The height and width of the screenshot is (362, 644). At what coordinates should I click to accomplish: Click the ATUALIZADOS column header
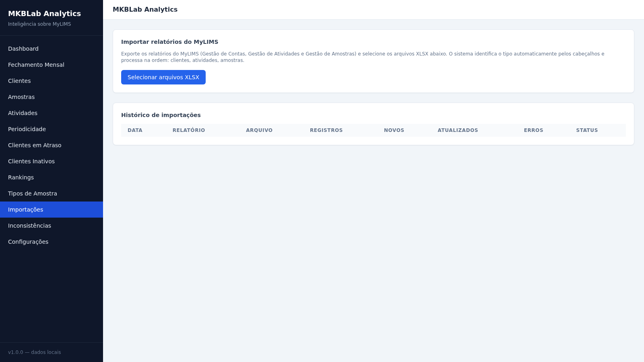[x=458, y=130]
